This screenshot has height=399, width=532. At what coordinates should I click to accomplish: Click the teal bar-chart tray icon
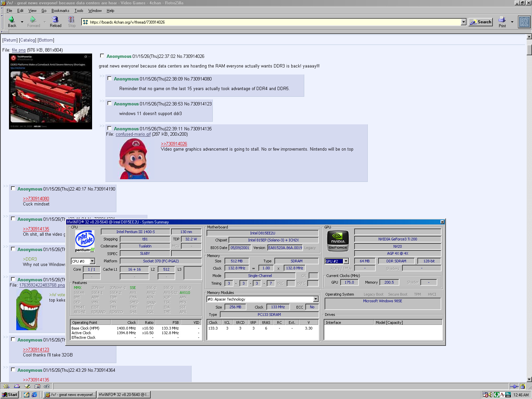click(x=508, y=395)
